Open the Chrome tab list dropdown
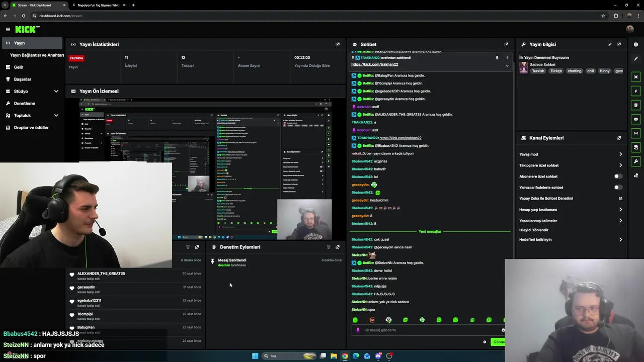This screenshot has width=644, height=362. [5, 5]
